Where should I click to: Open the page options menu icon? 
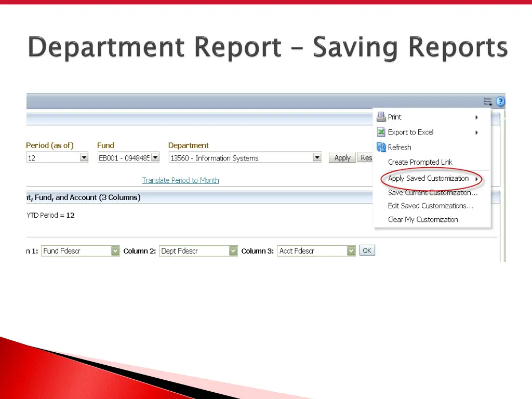487,101
